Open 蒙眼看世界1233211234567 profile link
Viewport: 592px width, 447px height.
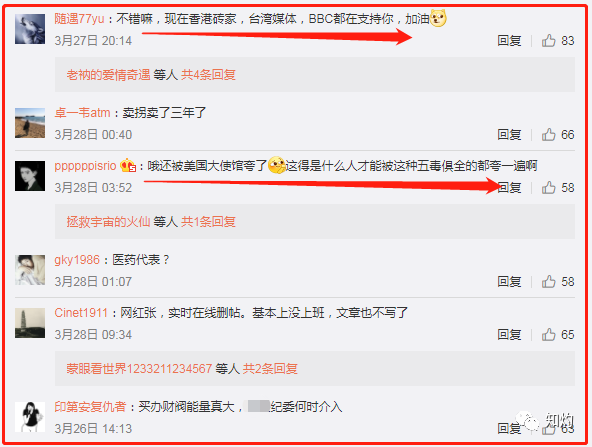139,368
